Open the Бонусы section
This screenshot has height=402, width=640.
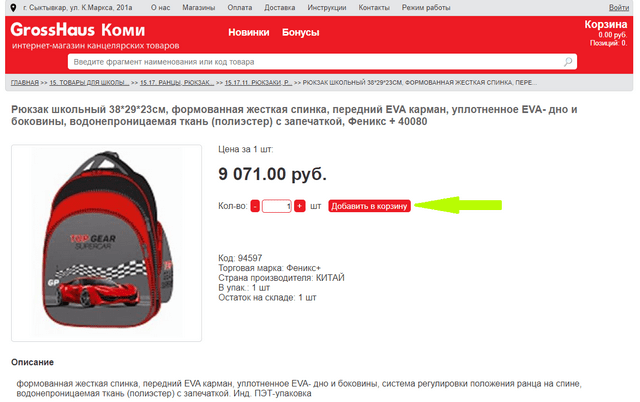(301, 32)
